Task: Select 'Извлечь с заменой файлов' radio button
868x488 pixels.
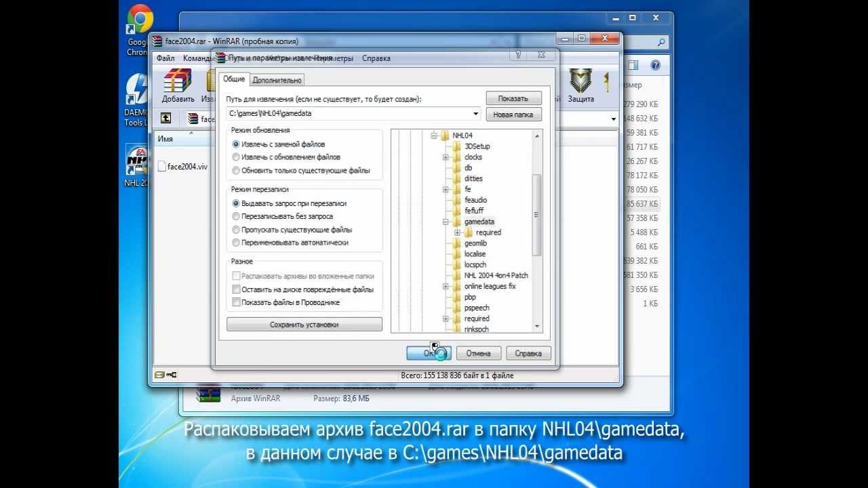Action: [x=236, y=144]
